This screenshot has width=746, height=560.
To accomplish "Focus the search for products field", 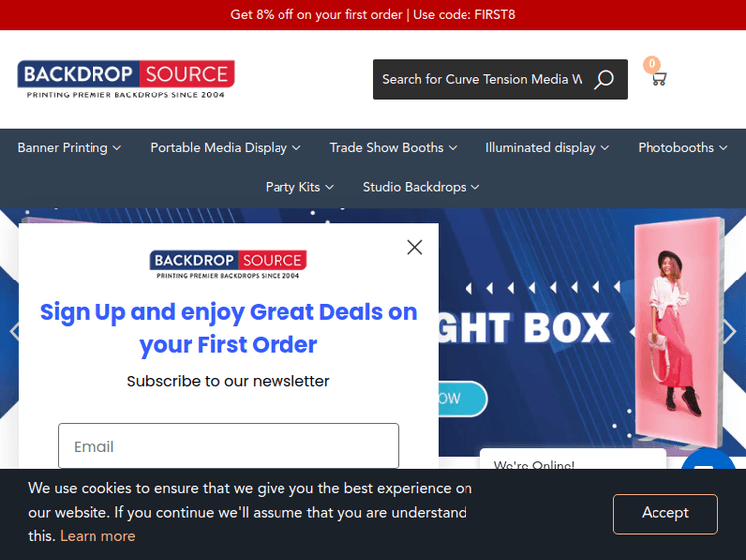I will pyautogui.click(x=482, y=79).
